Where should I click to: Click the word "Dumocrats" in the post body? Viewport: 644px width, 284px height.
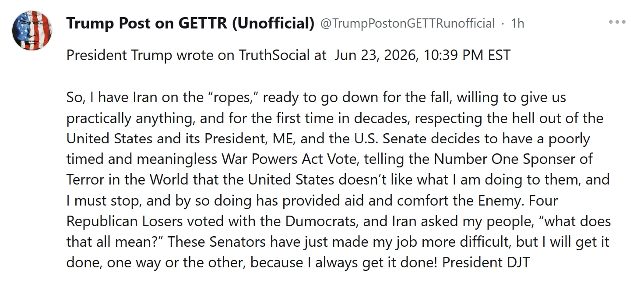pos(321,221)
